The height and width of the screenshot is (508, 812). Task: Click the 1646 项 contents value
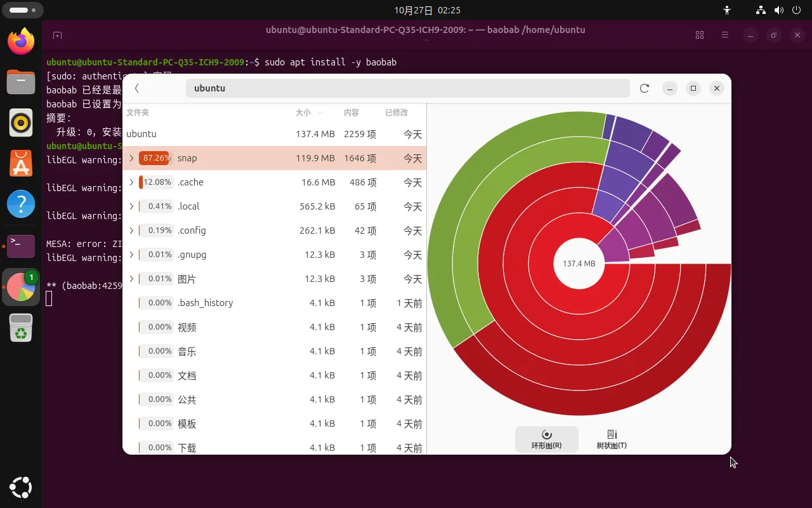tap(360, 158)
